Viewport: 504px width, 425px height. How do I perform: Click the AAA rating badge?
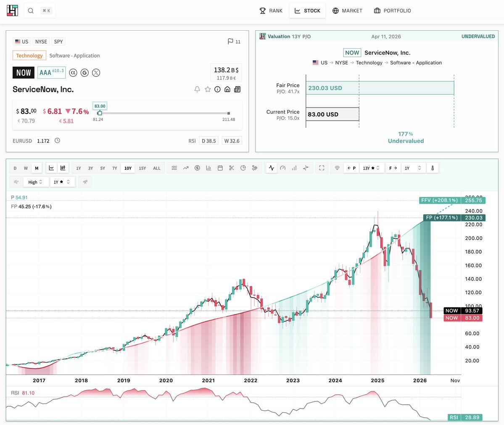[51, 73]
